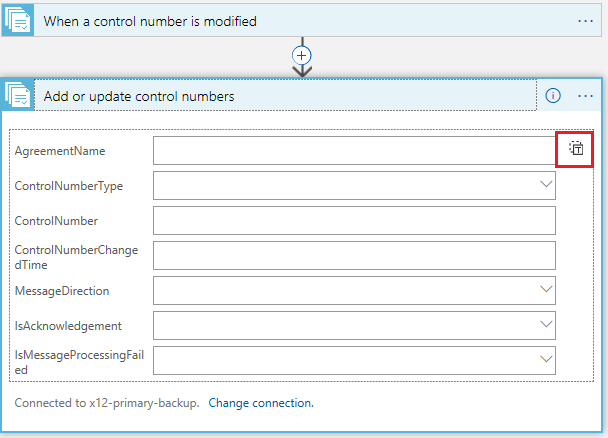Click the 'Connected to x12-primary-backup' text
This screenshot has height=438, width=608.
coord(107,403)
